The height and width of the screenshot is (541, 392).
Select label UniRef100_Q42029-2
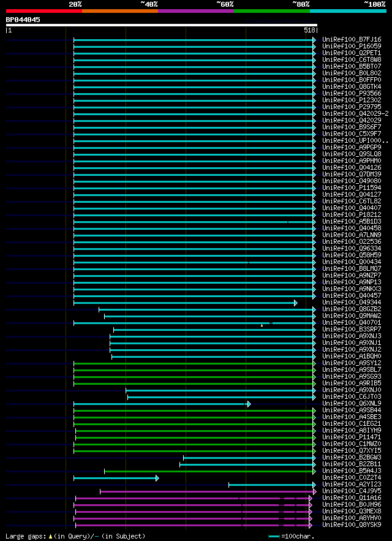click(x=355, y=113)
